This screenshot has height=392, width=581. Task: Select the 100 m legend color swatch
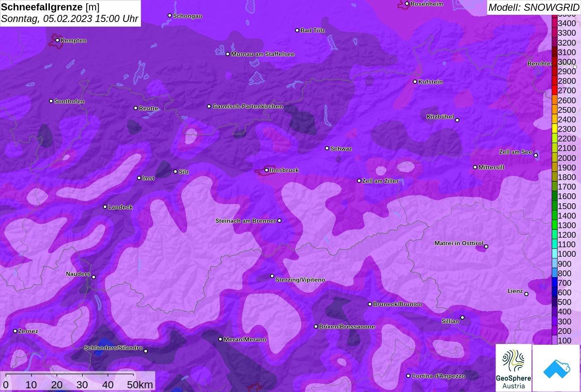[554, 341]
